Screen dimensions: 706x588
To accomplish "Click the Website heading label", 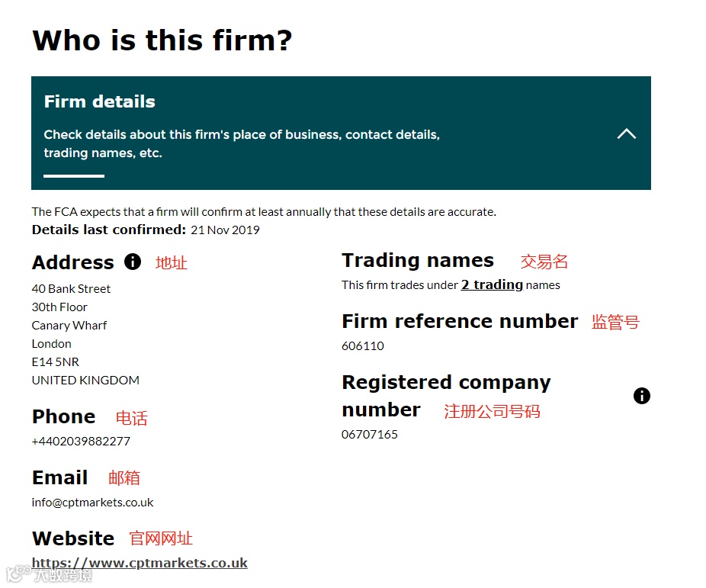I will 73,538.
